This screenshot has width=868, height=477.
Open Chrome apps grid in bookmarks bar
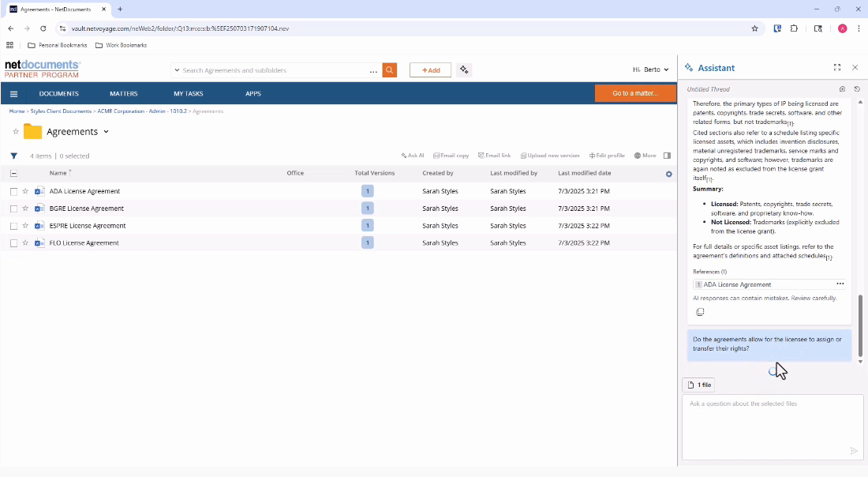point(10,46)
